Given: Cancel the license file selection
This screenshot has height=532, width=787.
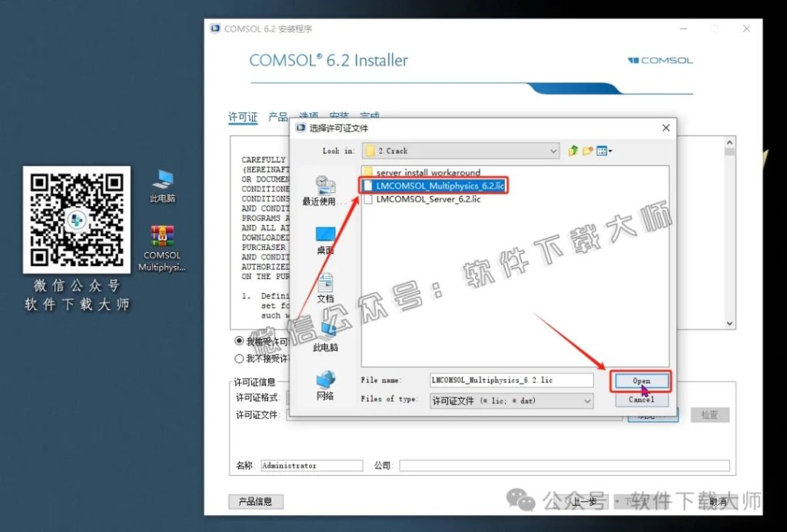Looking at the screenshot, I should pyautogui.click(x=641, y=399).
